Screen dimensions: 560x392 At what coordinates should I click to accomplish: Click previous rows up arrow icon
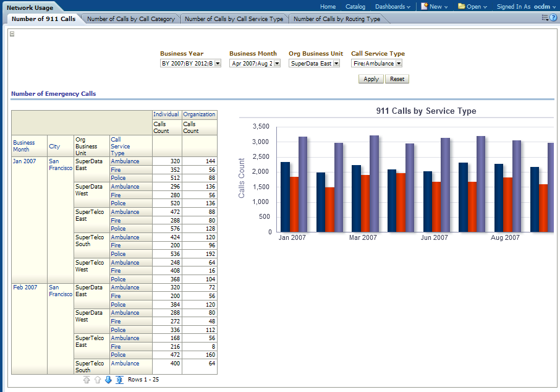pos(97,380)
